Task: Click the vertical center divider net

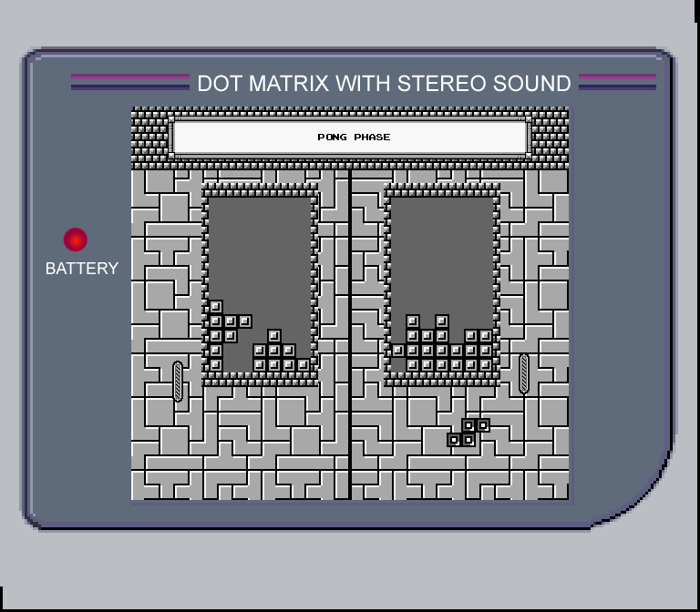Action: tap(350, 334)
